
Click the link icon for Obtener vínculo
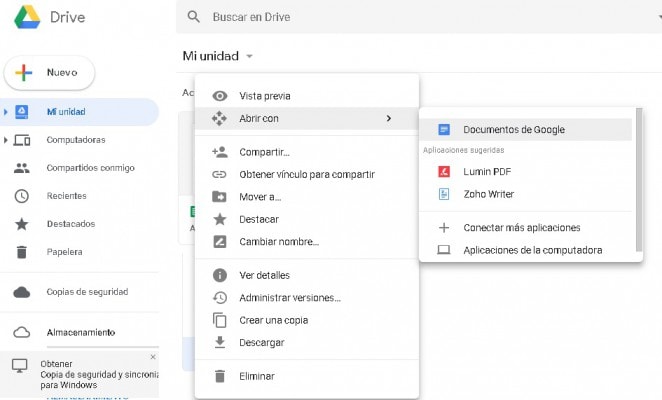pos(219,174)
